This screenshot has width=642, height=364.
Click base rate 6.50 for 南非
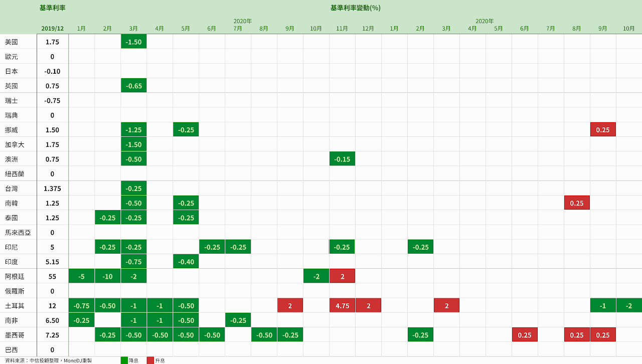tap(52, 320)
